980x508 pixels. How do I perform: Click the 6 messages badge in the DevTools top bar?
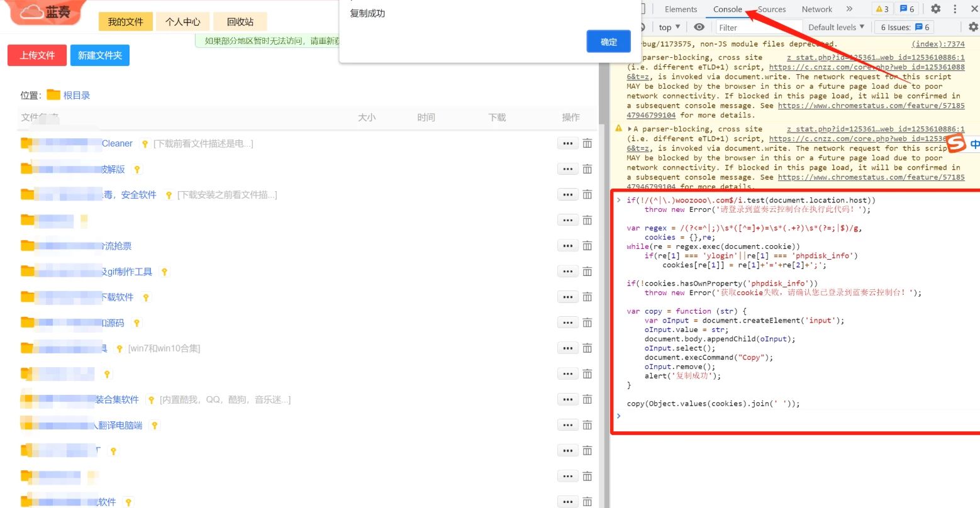pos(907,9)
